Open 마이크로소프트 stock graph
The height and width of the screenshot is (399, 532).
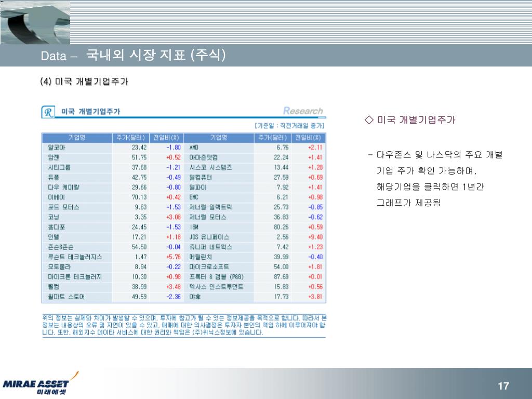point(209,267)
